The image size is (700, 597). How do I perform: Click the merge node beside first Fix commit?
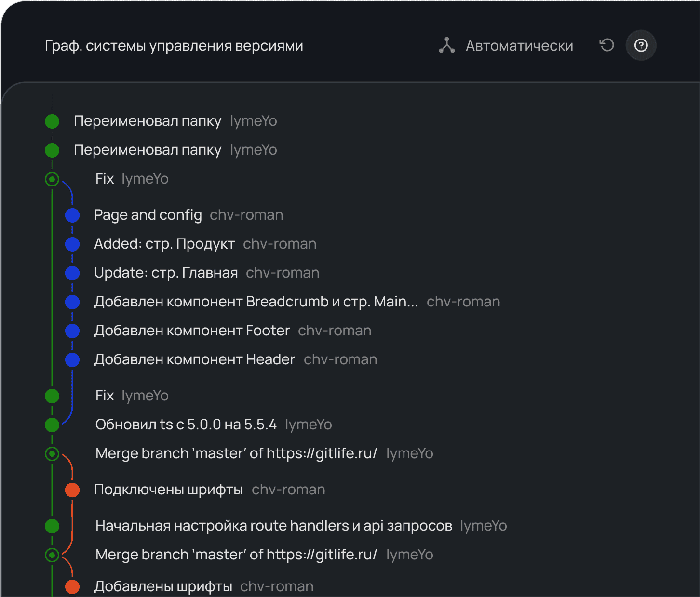coord(52,179)
